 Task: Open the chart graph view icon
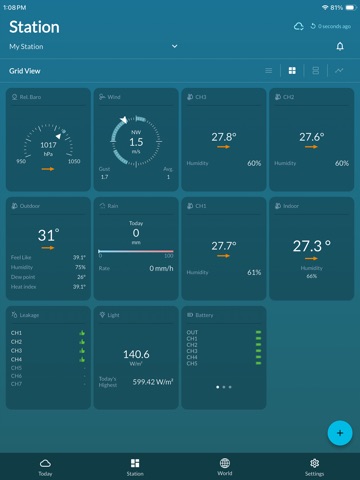coord(339,71)
